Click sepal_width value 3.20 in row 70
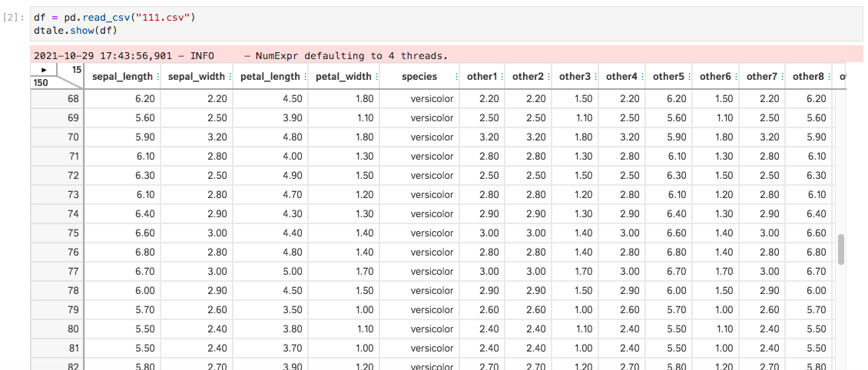The width and height of the screenshot is (868, 370). (217, 137)
